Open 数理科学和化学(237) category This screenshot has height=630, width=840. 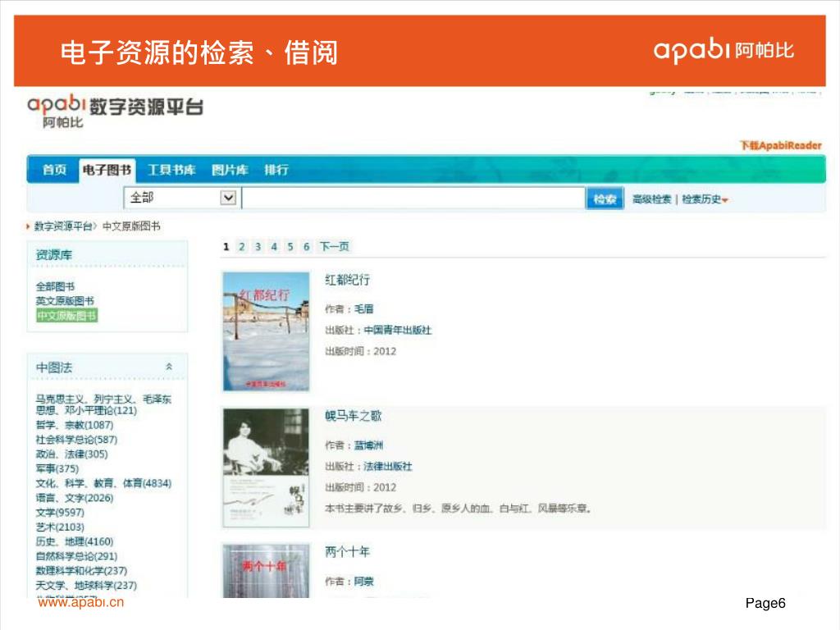click(x=81, y=571)
